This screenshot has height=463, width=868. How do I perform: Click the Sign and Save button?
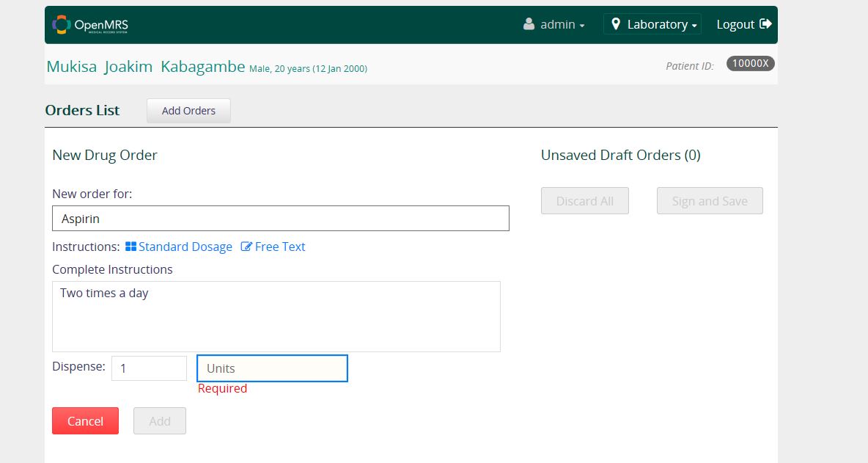click(x=710, y=201)
